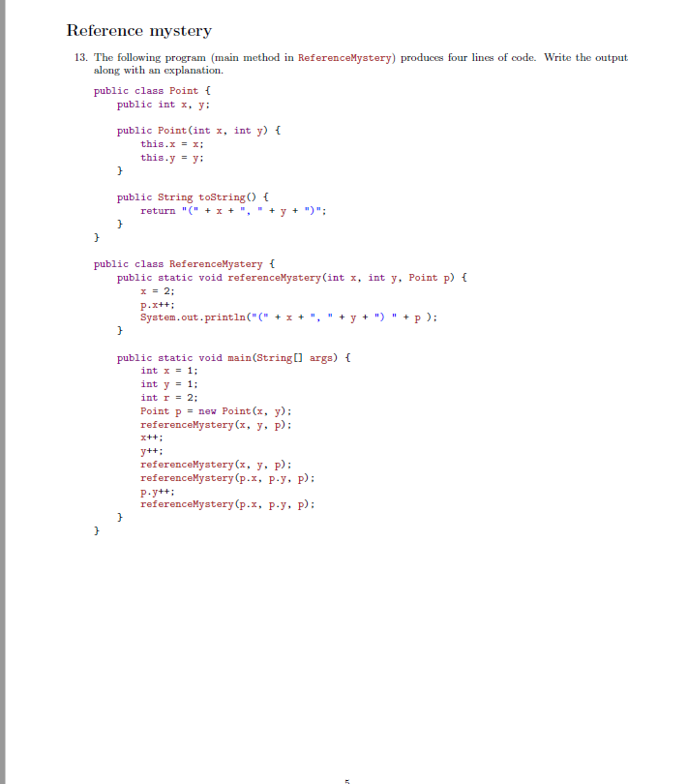Click the line 'public class Point {'
Viewport: 688px width, 784px height.
(x=152, y=91)
